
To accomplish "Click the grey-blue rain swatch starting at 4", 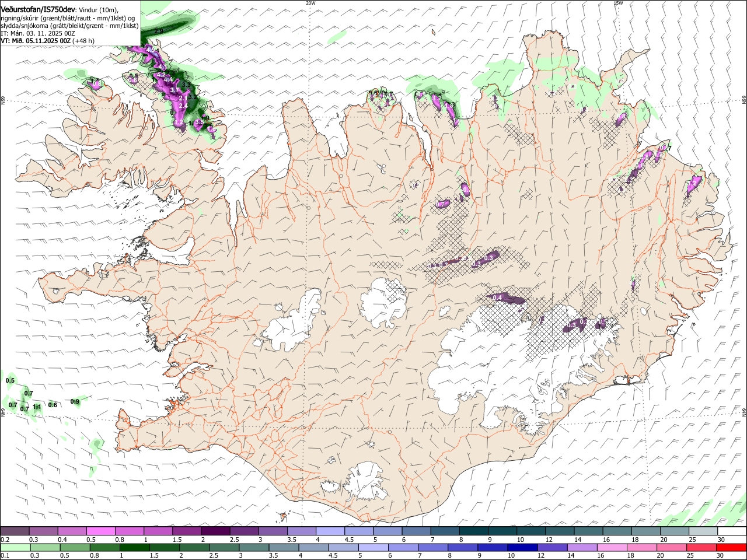I will coord(313,548).
